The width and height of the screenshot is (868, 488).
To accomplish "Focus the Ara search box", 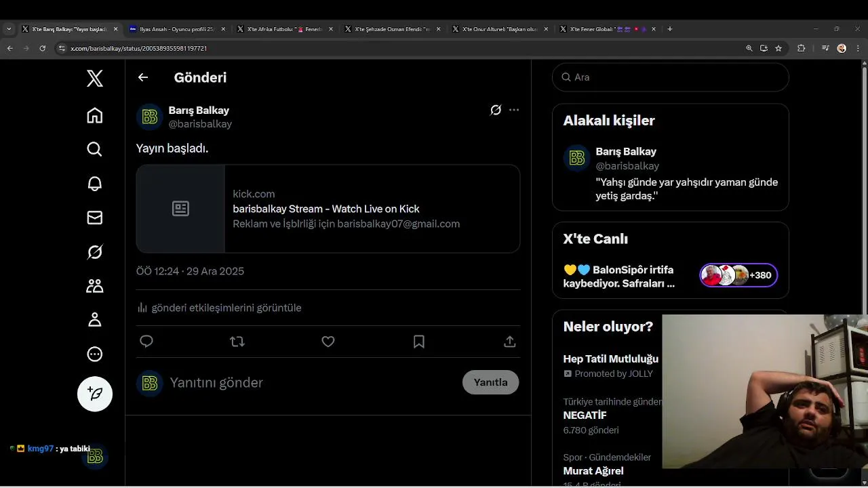I will pyautogui.click(x=671, y=77).
